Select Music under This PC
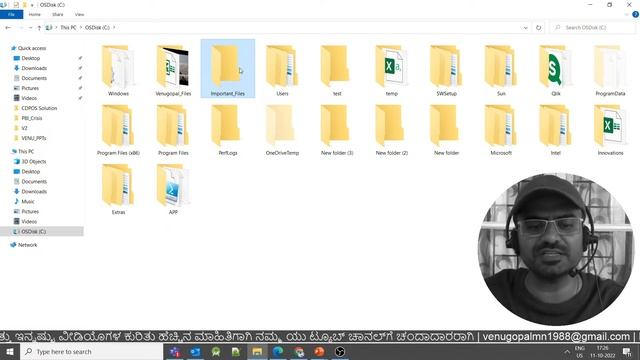Screen dimensions: 640x360 point(28,202)
